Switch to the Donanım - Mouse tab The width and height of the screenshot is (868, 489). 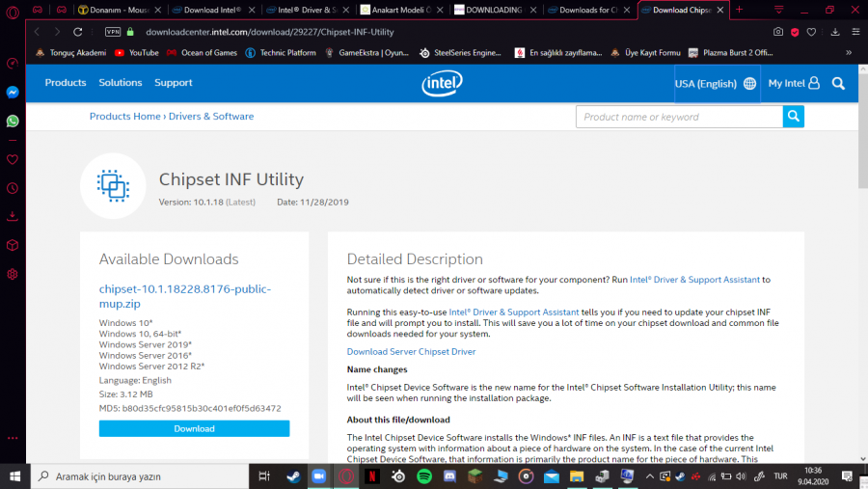coord(118,10)
